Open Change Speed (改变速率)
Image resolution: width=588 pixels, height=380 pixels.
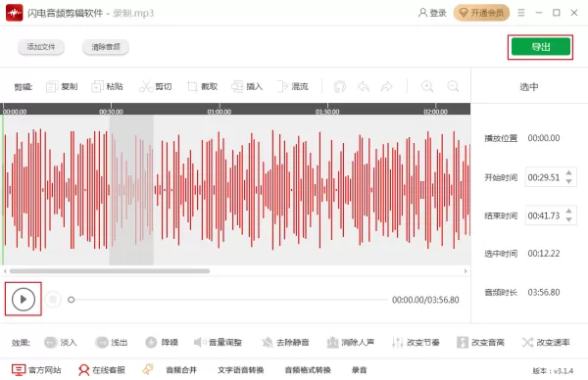[x=546, y=342]
